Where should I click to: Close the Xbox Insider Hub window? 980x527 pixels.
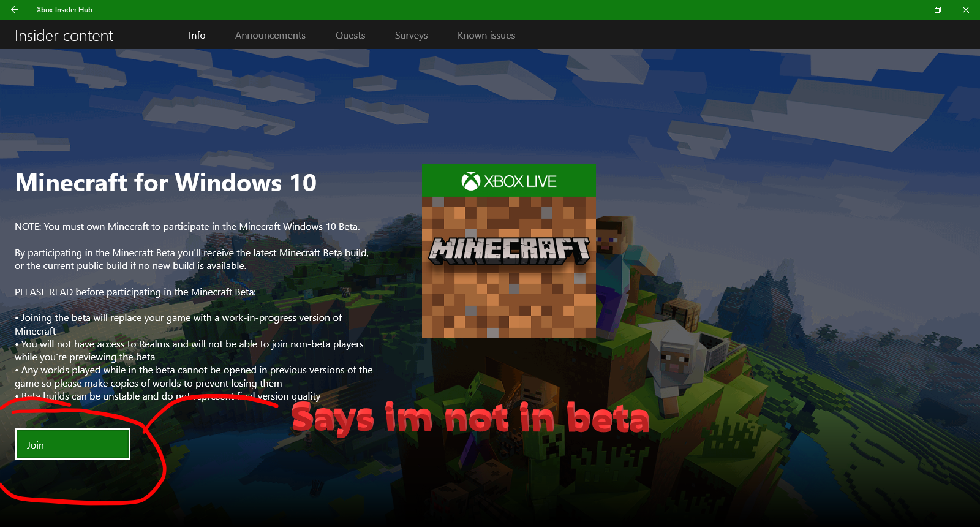pos(966,10)
